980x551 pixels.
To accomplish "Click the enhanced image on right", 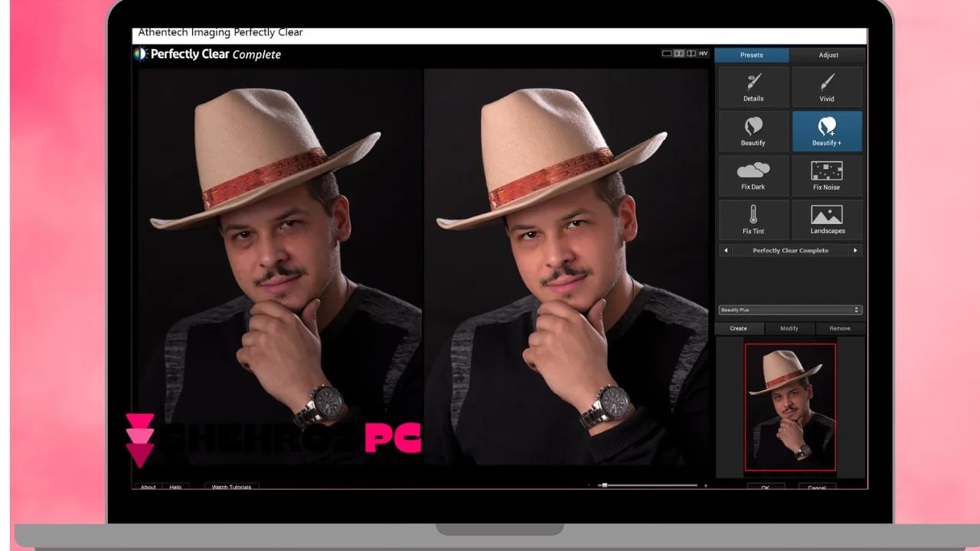I will point(567,266).
